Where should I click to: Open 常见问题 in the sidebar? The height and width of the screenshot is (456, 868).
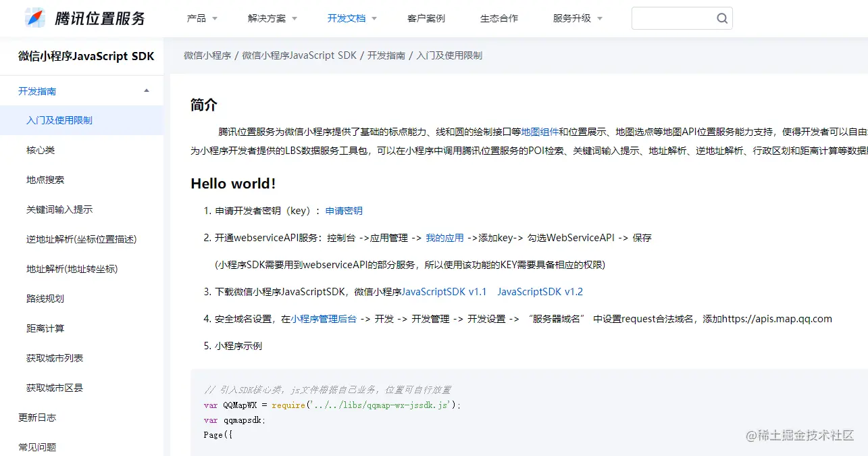coord(37,447)
